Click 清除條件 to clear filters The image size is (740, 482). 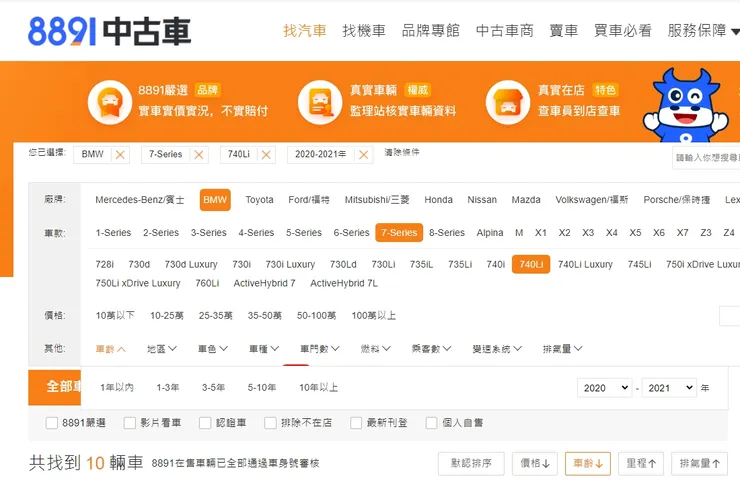point(402,152)
